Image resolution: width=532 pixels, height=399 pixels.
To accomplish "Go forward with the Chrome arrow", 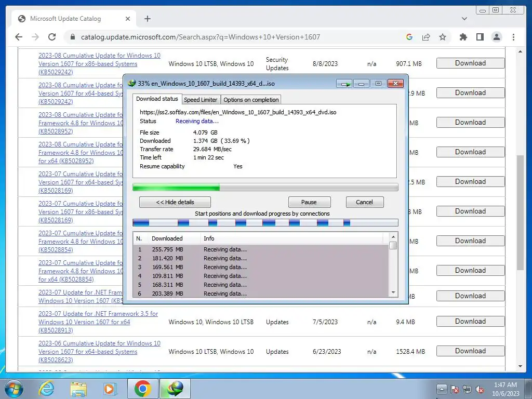I will tap(35, 37).
